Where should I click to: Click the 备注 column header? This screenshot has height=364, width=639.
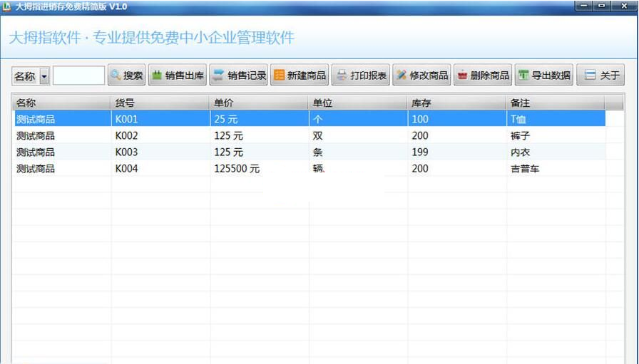555,103
